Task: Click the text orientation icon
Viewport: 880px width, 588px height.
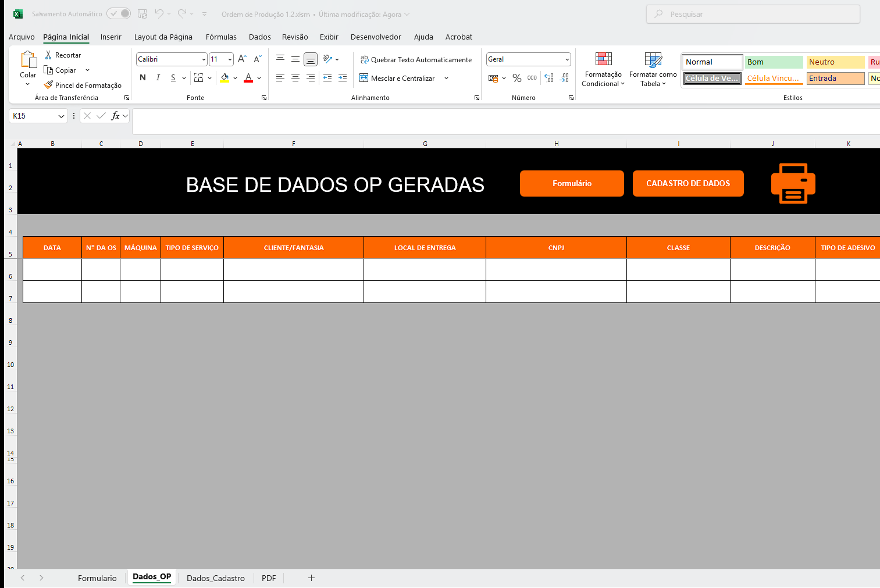Action: click(327, 59)
